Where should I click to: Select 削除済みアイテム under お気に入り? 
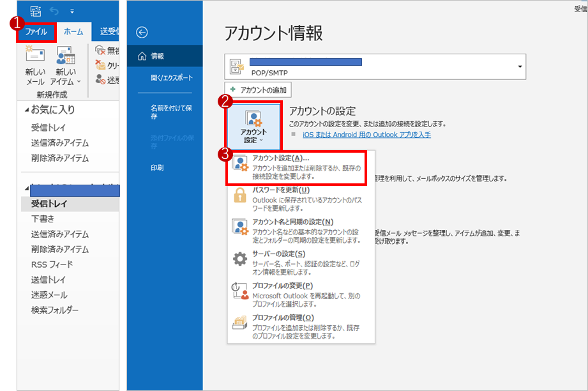pos(60,158)
